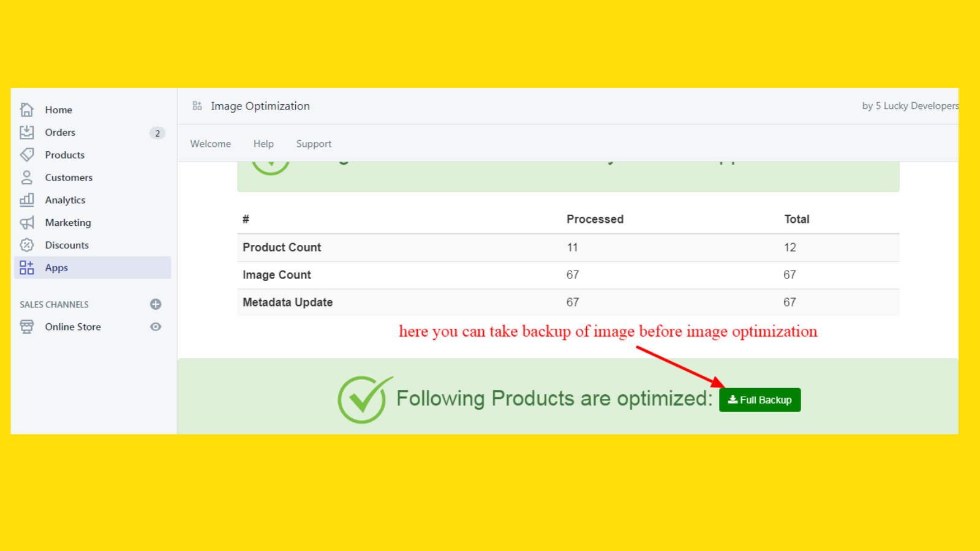
Task: Click the add sales channel plus icon
Action: pyautogui.click(x=156, y=304)
